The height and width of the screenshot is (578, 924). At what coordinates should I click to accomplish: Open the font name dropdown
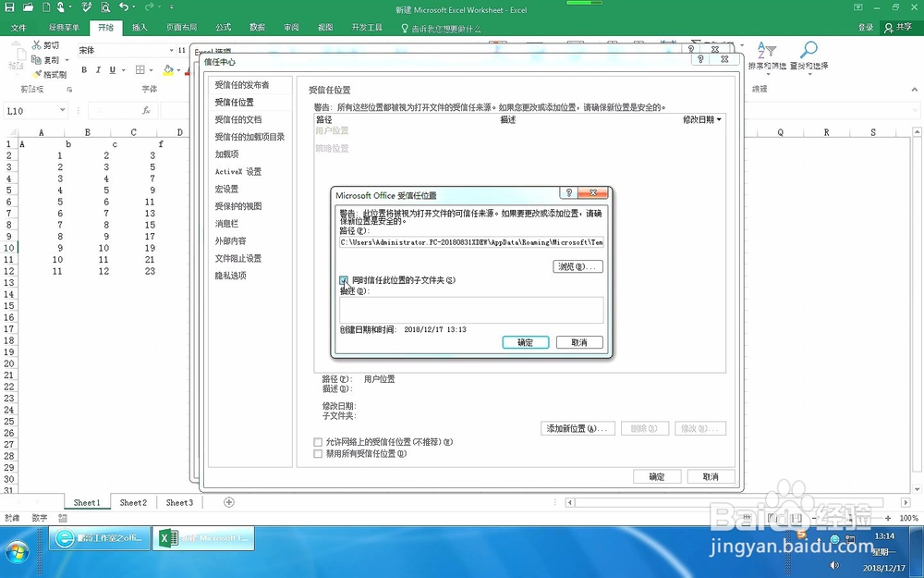click(x=172, y=50)
